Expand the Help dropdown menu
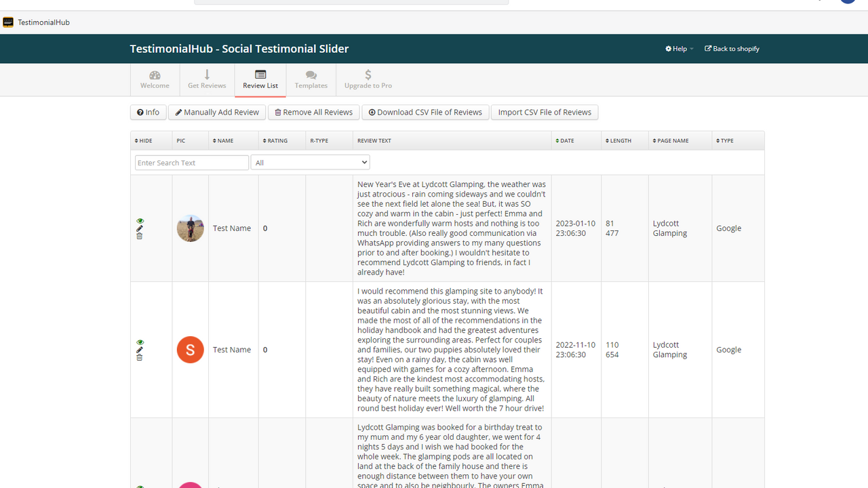This screenshot has width=868, height=488. click(679, 49)
